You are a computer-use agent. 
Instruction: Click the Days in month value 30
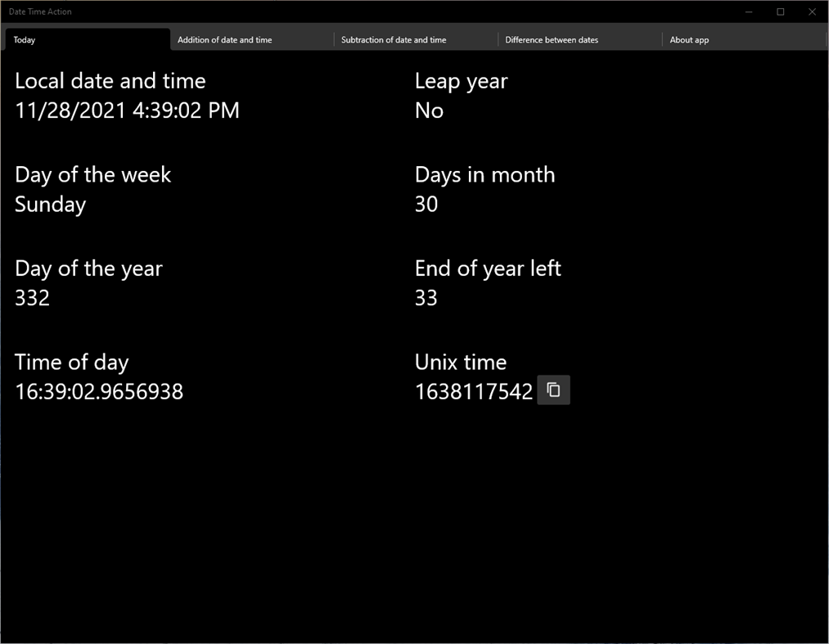point(426,204)
